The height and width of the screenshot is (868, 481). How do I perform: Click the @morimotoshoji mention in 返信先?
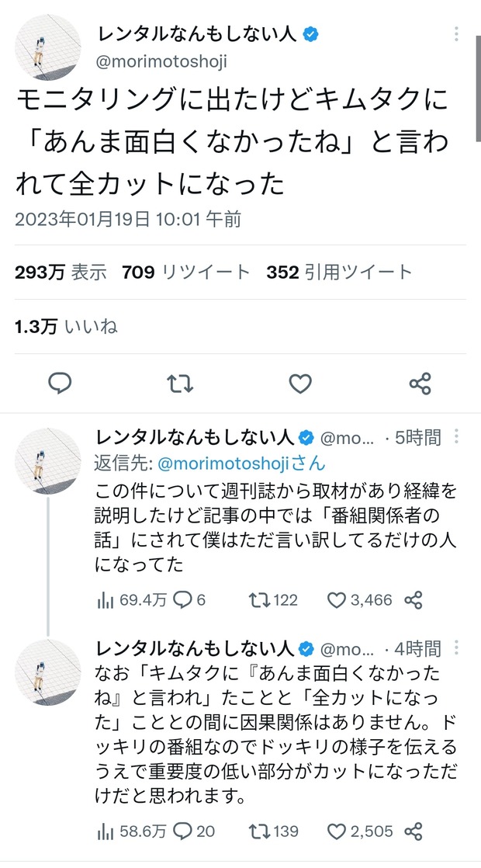[241, 464]
